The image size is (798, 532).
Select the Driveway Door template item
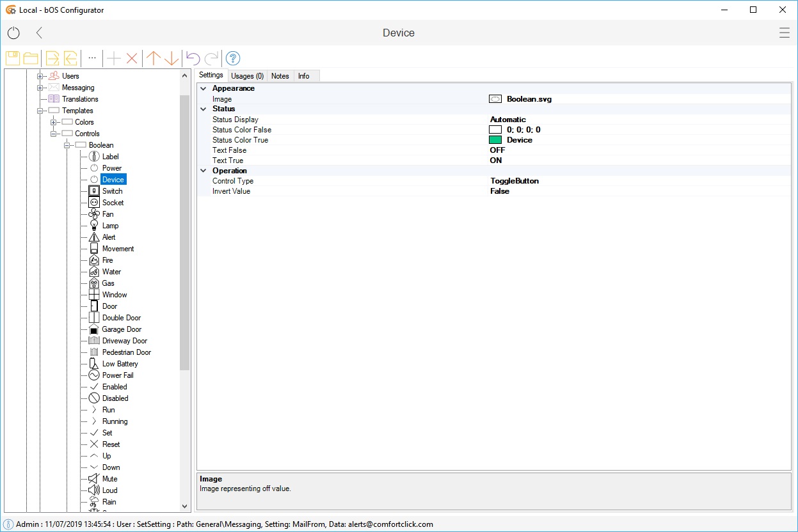(x=124, y=341)
